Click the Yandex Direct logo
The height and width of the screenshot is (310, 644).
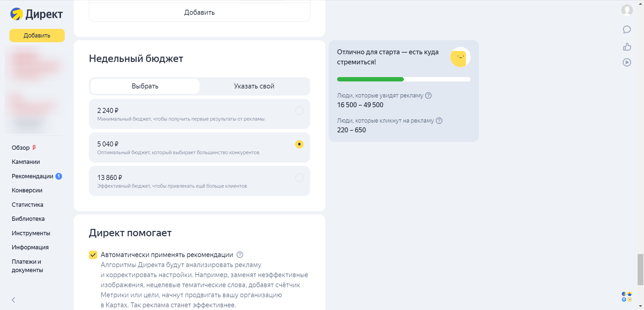pyautogui.click(x=36, y=14)
